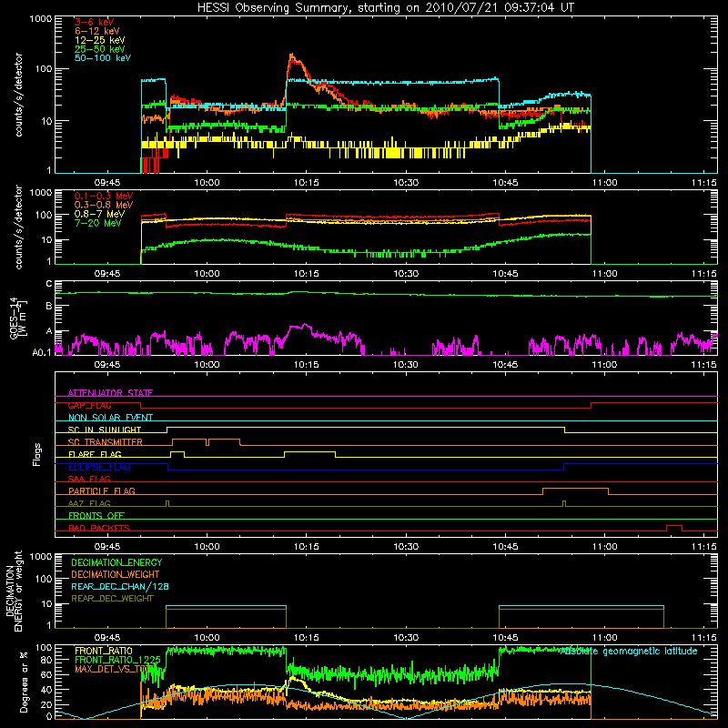728x728 pixels.
Task: Click the 0.3-0.8 MeV legend entry
Action: (x=104, y=205)
